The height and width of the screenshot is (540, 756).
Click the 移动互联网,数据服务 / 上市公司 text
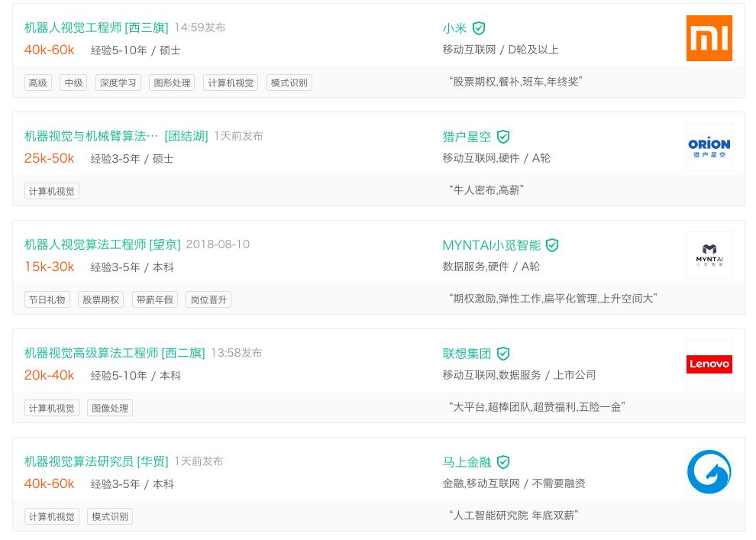(519, 375)
